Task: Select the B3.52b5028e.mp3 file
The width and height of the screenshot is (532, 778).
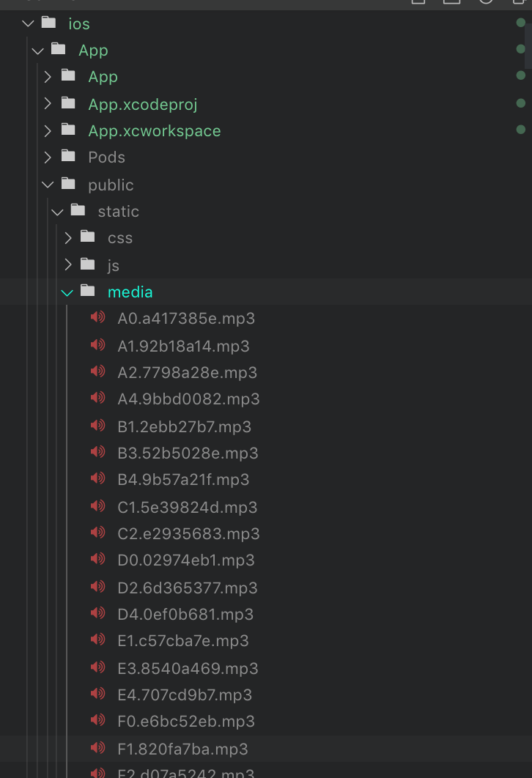Action: coord(188,453)
